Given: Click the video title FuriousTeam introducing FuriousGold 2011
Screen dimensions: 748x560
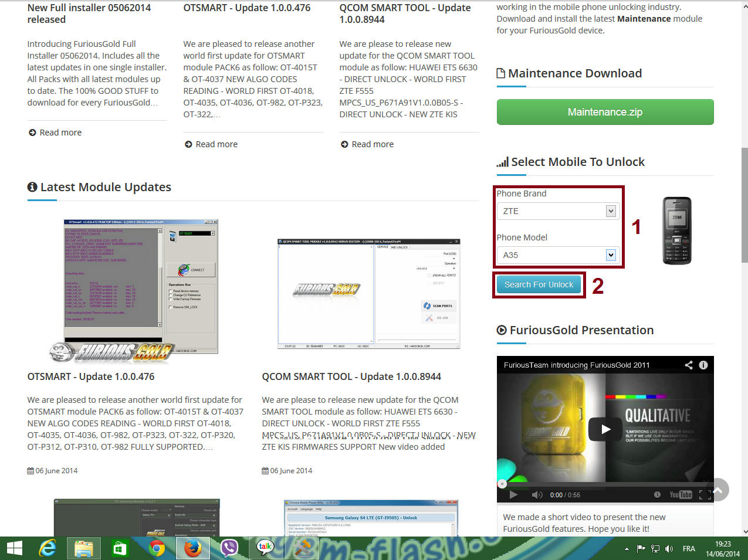Looking at the screenshot, I should tap(577, 365).
